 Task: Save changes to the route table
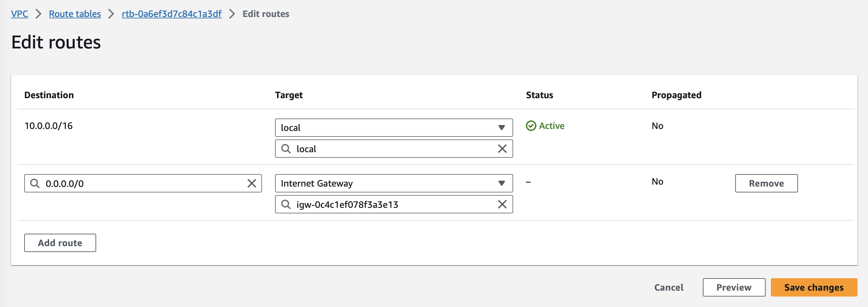813,287
